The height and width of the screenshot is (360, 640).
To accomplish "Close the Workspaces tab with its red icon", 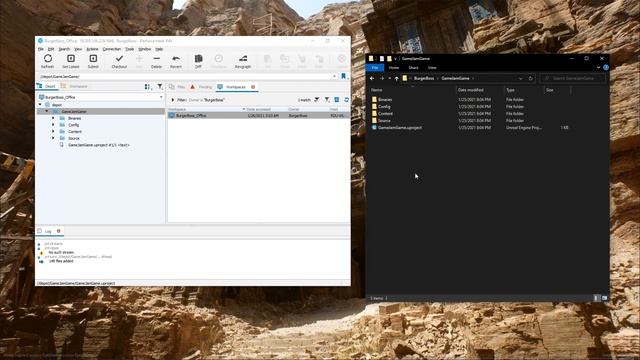I will (253, 87).
